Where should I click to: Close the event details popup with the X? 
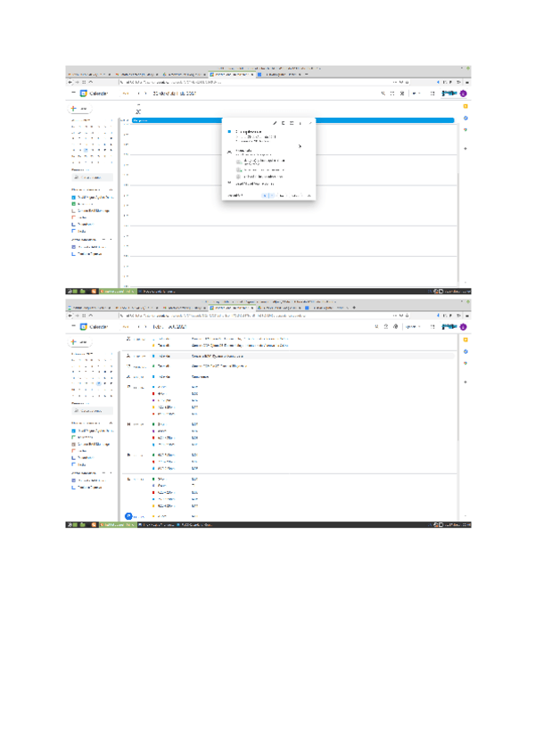(310, 123)
